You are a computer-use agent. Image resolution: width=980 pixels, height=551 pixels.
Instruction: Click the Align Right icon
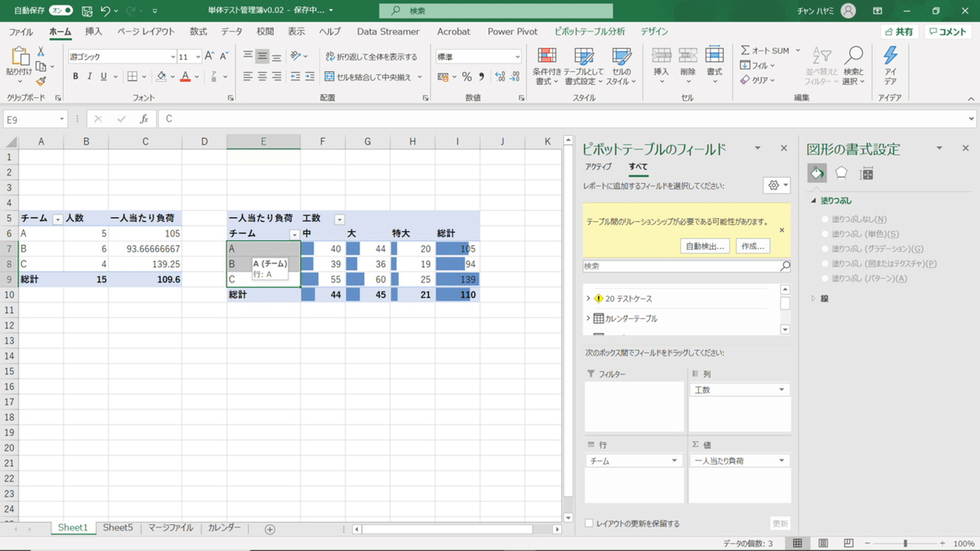(277, 77)
